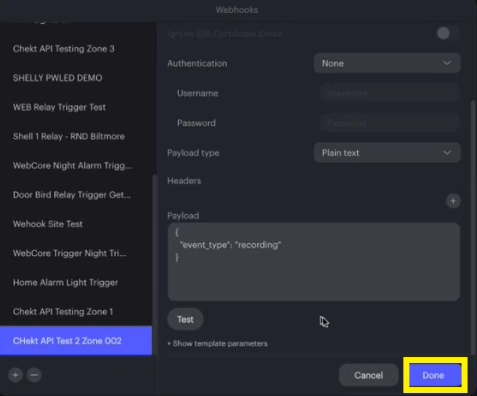Open the Payload type dropdown
This screenshot has height=396, width=477.
click(387, 153)
